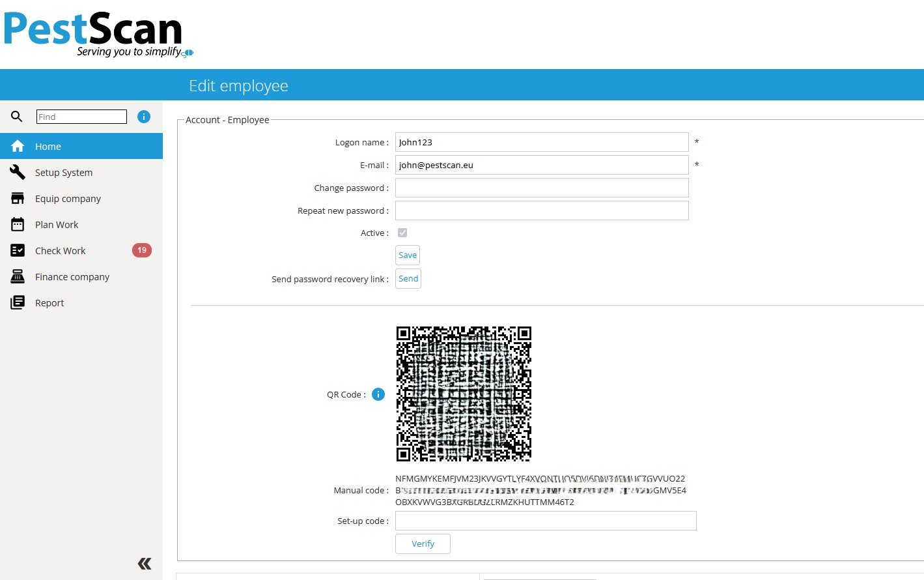Click the Verify button

tap(423, 544)
